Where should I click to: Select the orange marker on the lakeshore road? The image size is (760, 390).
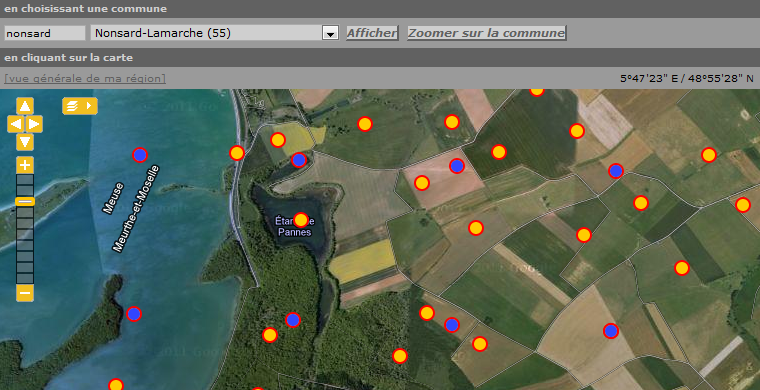tap(237, 153)
